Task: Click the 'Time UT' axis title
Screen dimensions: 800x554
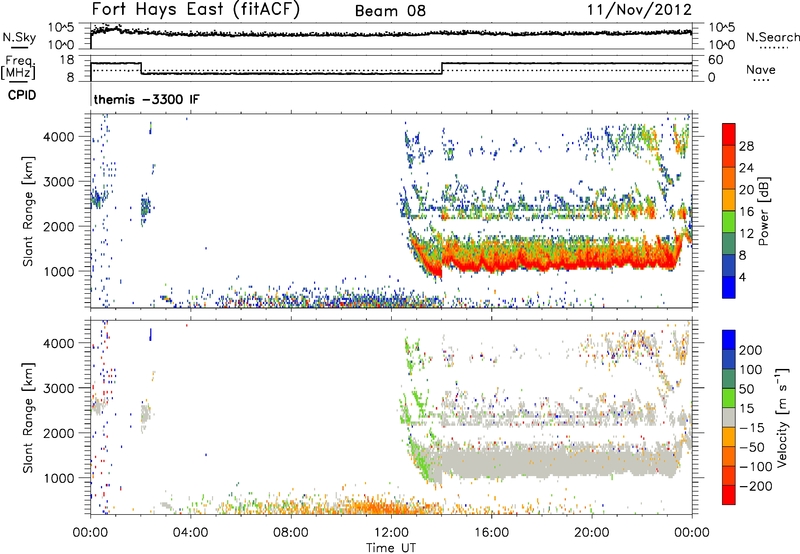Action: pyautogui.click(x=391, y=548)
